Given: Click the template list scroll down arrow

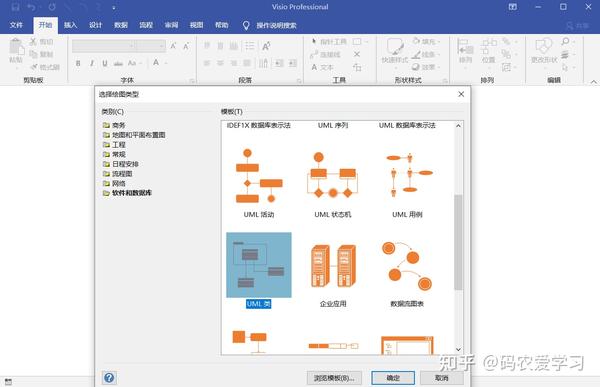Looking at the screenshot, I should click(x=458, y=349).
